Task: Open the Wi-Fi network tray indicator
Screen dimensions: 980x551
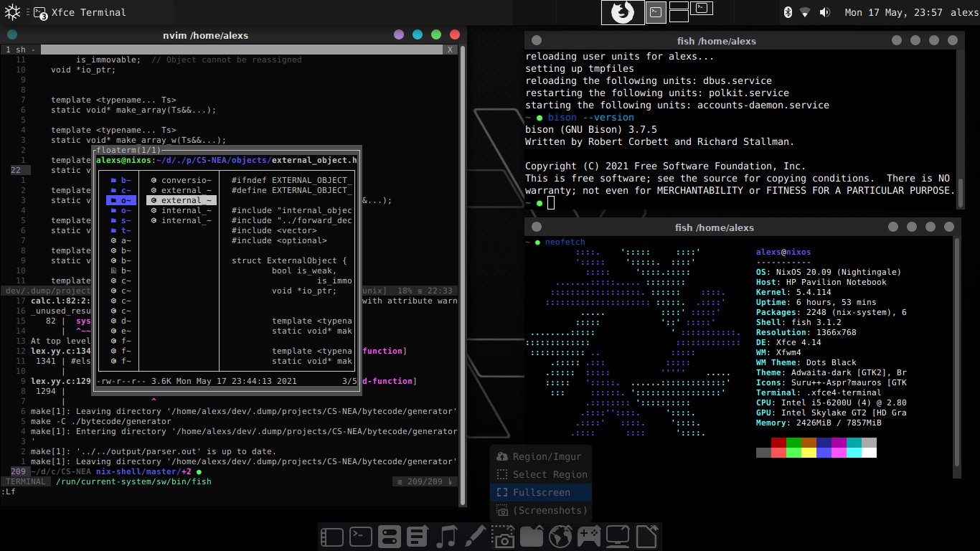Action: [805, 12]
